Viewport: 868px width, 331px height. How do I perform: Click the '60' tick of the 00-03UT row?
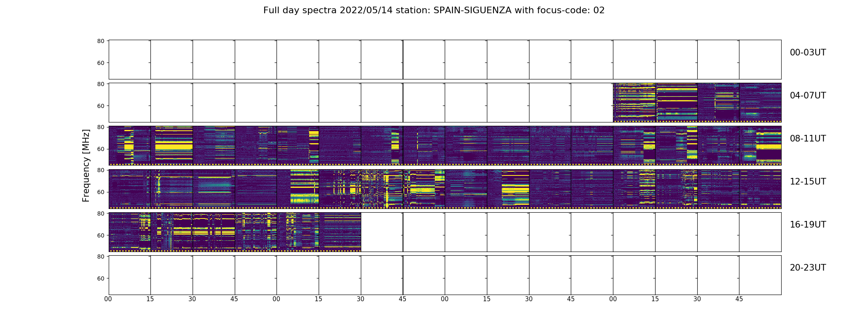[x=100, y=63]
